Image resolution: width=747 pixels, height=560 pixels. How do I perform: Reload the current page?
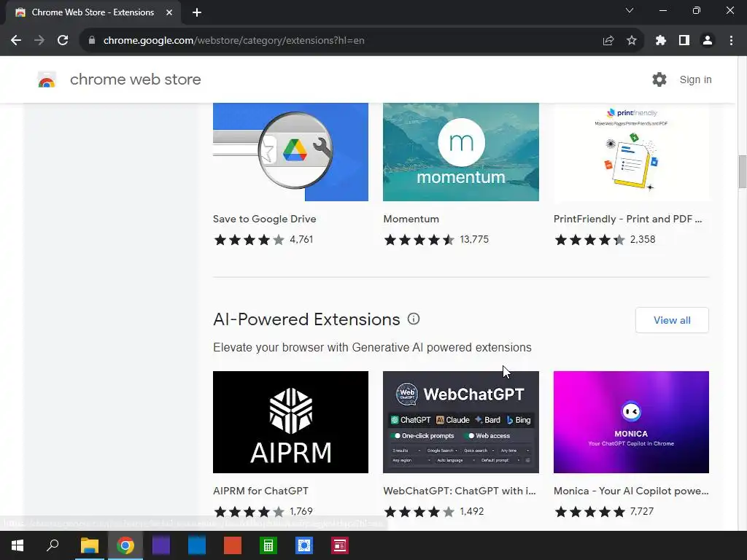click(x=63, y=41)
